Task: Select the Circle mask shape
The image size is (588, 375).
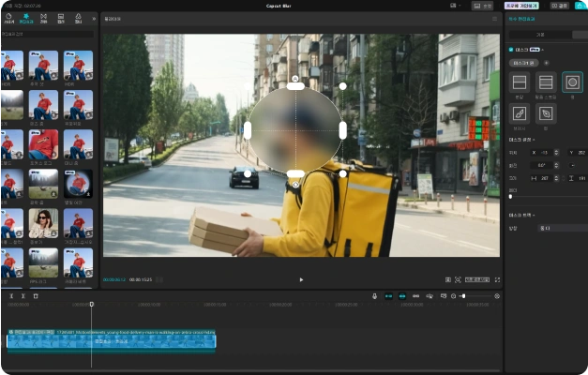Action: pos(572,82)
